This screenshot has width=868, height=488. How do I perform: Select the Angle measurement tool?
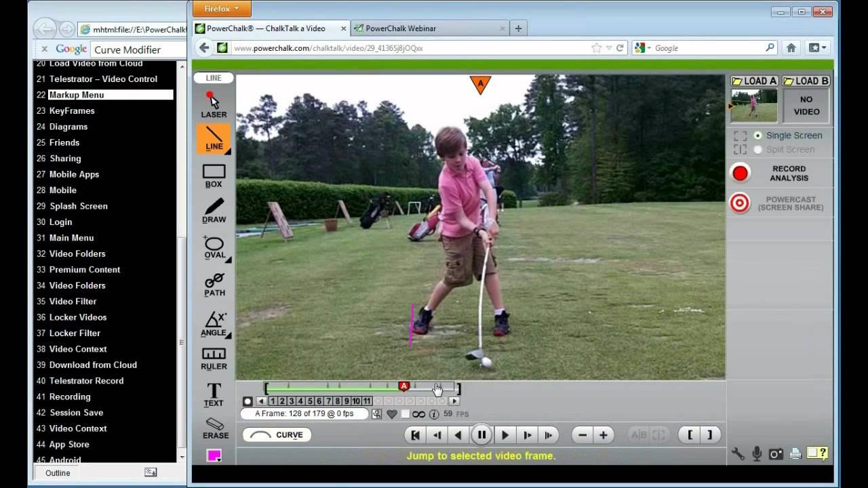point(214,324)
